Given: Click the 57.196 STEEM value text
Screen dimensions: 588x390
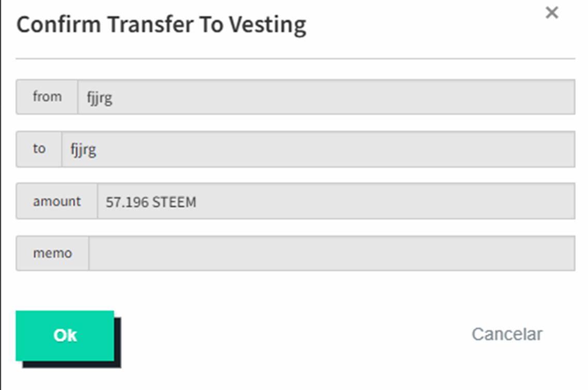Looking at the screenshot, I should tap(151, 202).
